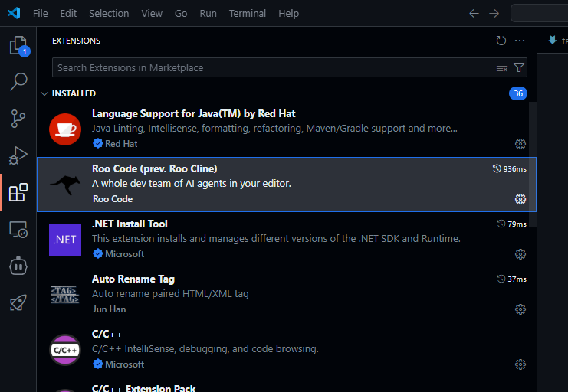568x392 pixels.
Task: Open the Remote Explorer view
Action: [x=18, y=230]
